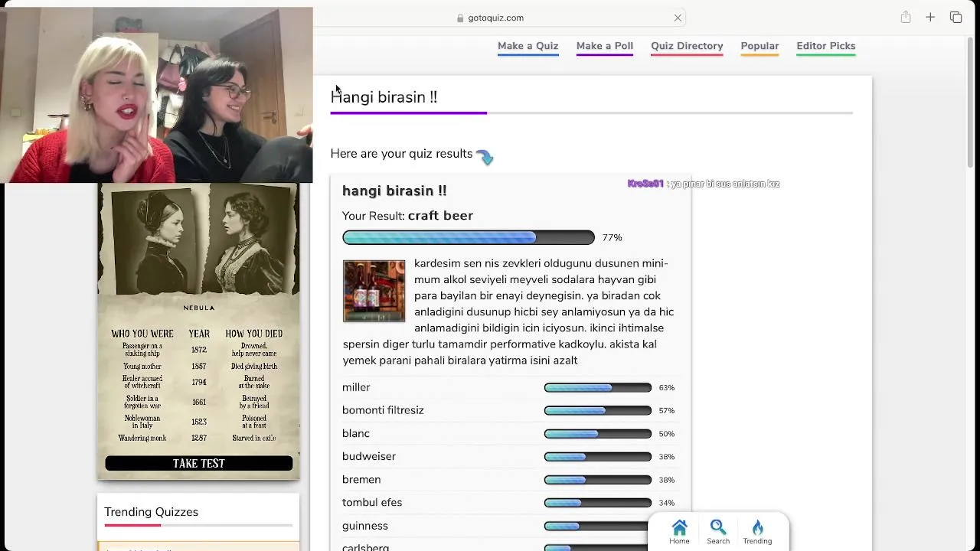Image resolution: width=980 pixels, height=551 pixels.
Task: Open Make a Poll menu item
Action: click(x=605, y=46)
